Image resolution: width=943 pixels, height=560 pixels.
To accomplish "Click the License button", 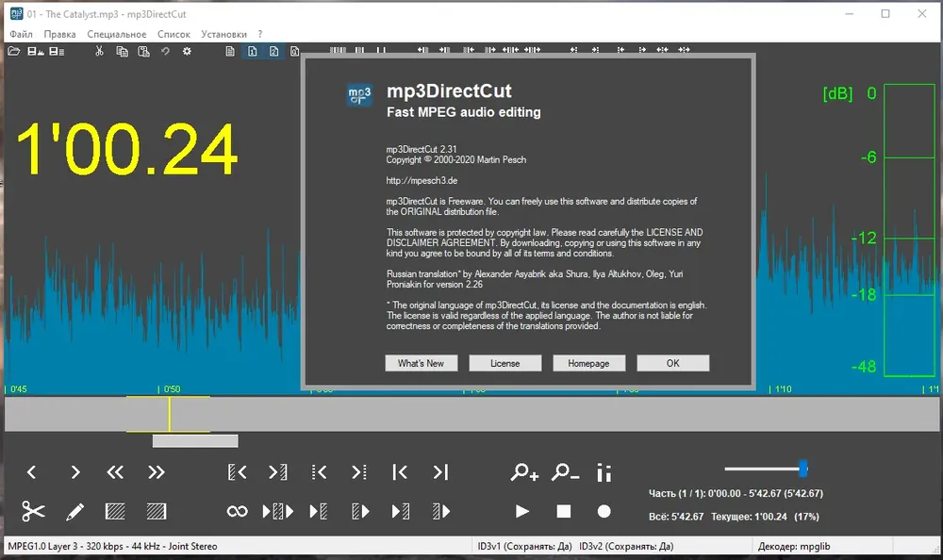I will click(505, 363).
